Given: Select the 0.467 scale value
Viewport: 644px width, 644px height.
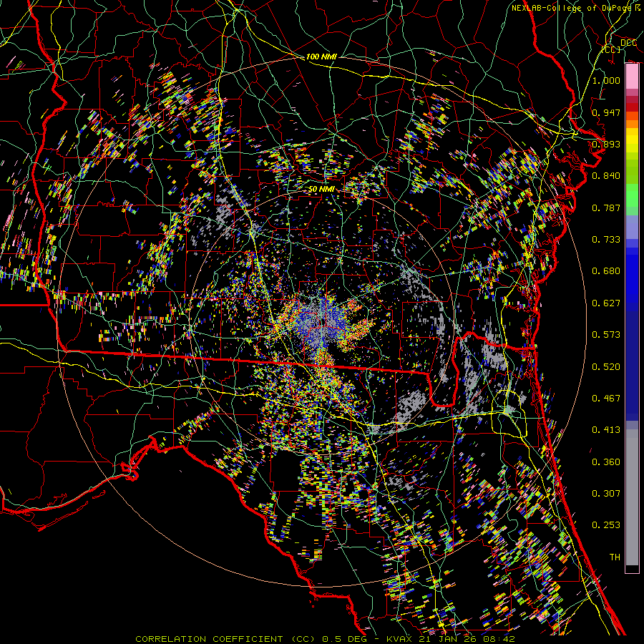Looking at the screenshot, I should pyautogui.click(x=606, y=399).
